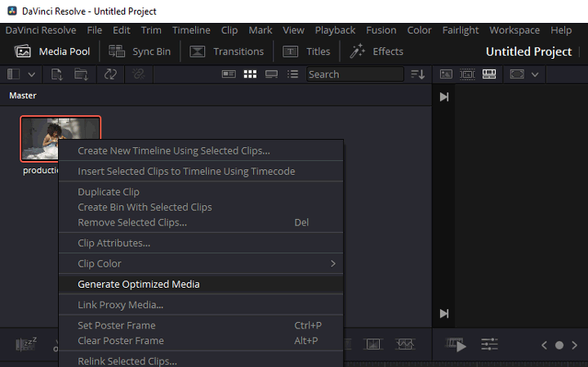Choose Set Poster Frame
The width and height of the screenshot is (588, 367).
pyautogui.click(x=201, y=325)
